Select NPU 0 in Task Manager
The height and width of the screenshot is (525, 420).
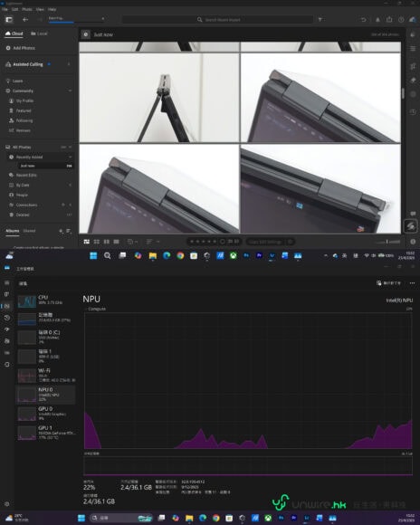45,394
